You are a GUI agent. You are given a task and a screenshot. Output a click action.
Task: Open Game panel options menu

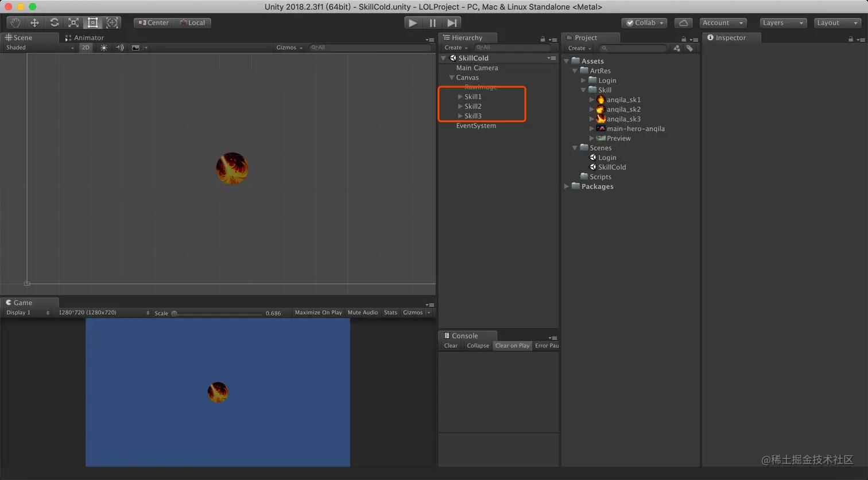[430, 305]
